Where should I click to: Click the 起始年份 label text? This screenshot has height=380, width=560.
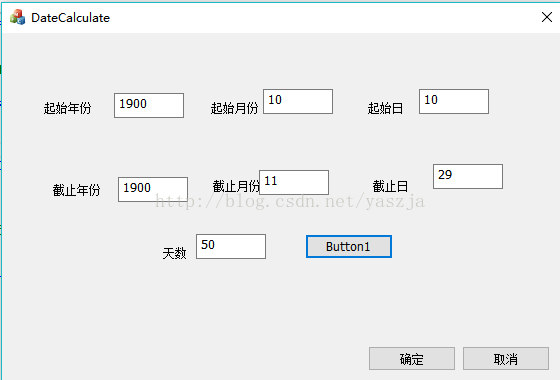pyautogui.click(x=68, y=108)
